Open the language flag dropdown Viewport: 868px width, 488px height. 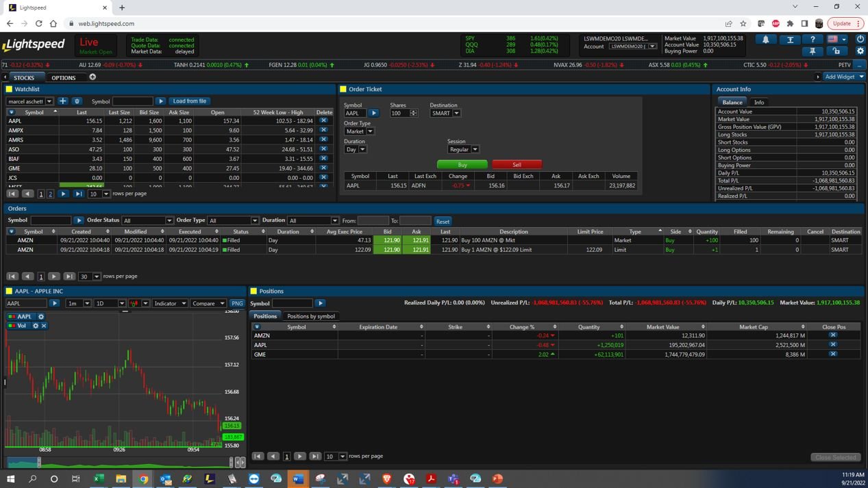click(x=836, y=39)
